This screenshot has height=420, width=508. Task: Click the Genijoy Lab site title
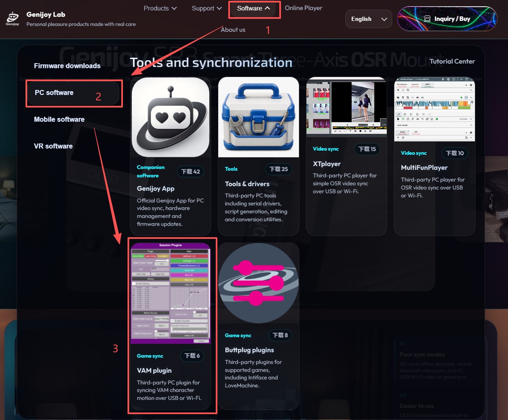(x=46, y=15)
